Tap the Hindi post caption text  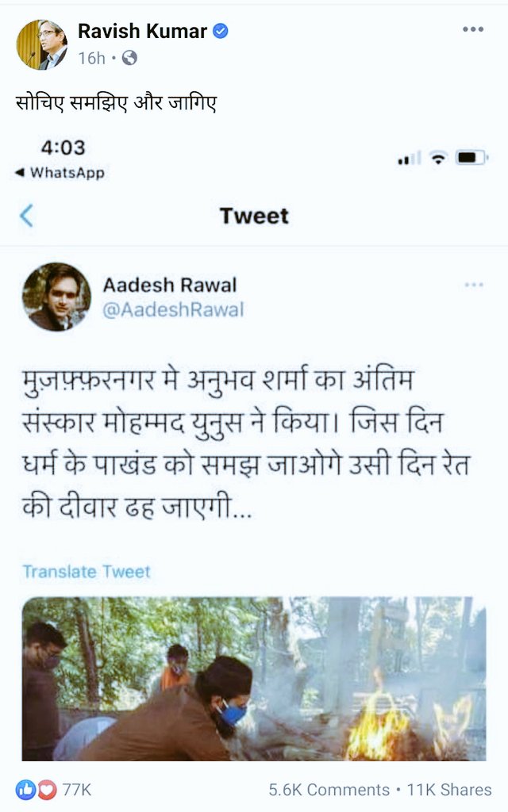pos(116,103)
